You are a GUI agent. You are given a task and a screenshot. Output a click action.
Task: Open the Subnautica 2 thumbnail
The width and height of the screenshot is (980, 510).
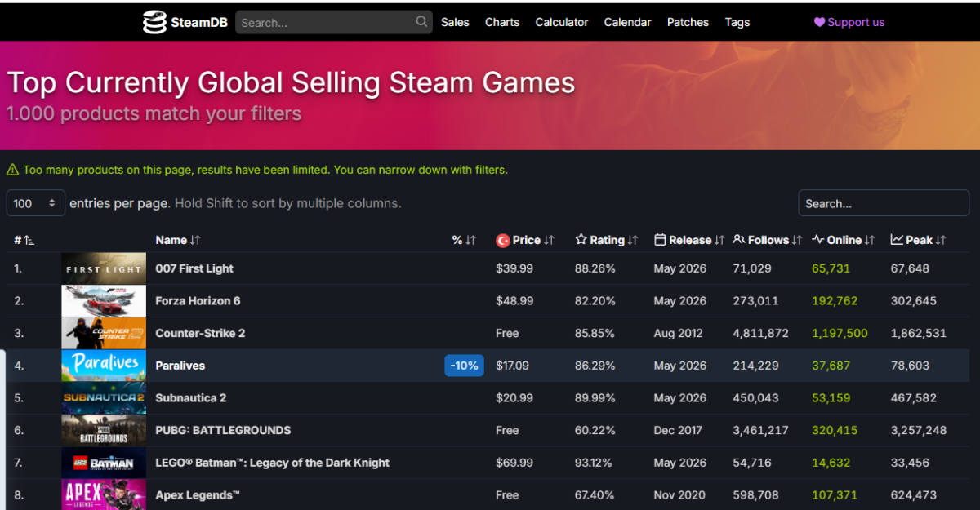(x=104, y=398)
